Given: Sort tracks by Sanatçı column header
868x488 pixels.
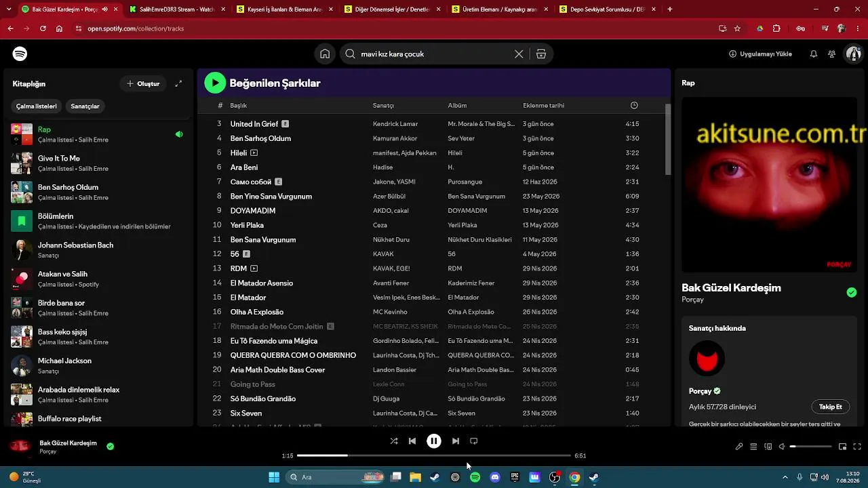Looking at the screenshot, I should coord(383,106).
